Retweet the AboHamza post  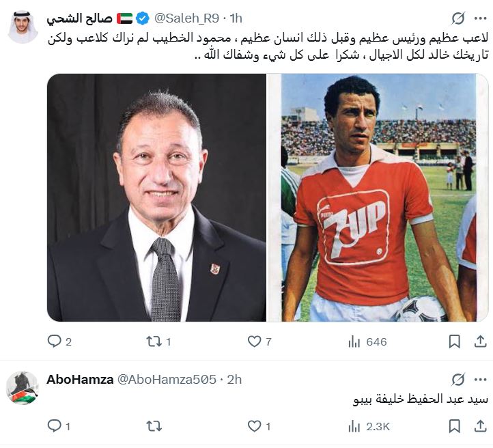154,426
